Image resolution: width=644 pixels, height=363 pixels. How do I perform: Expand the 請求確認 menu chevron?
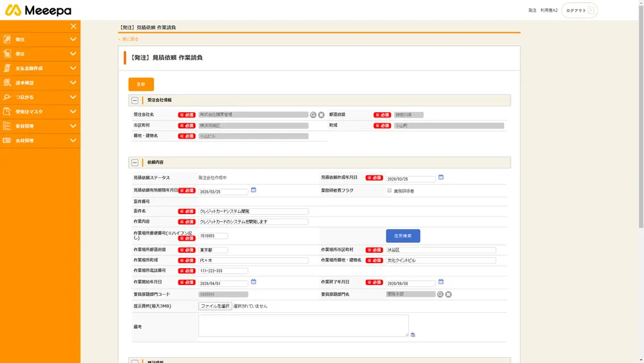click(x=73, y=83)
